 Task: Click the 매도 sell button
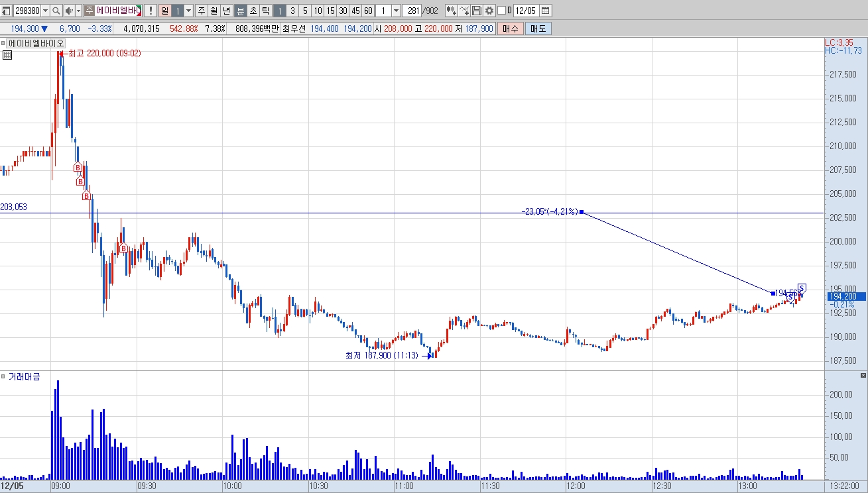538,29
